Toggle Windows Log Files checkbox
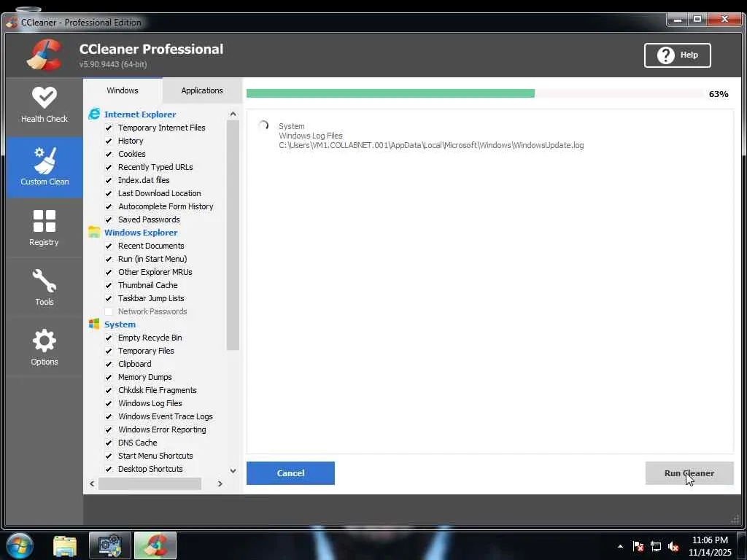Screen dimensions: 747x560 (x=109, y=403)
